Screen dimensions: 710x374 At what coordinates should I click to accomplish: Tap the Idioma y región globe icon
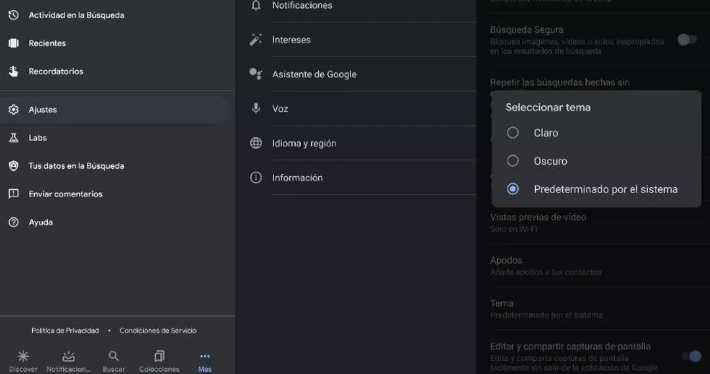point(256,143)
